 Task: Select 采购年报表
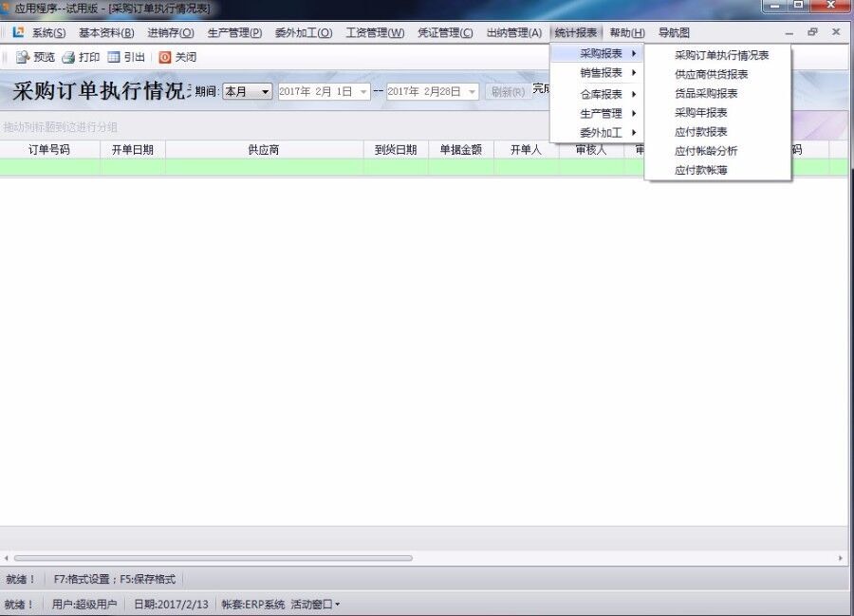(x=701, y=112)
